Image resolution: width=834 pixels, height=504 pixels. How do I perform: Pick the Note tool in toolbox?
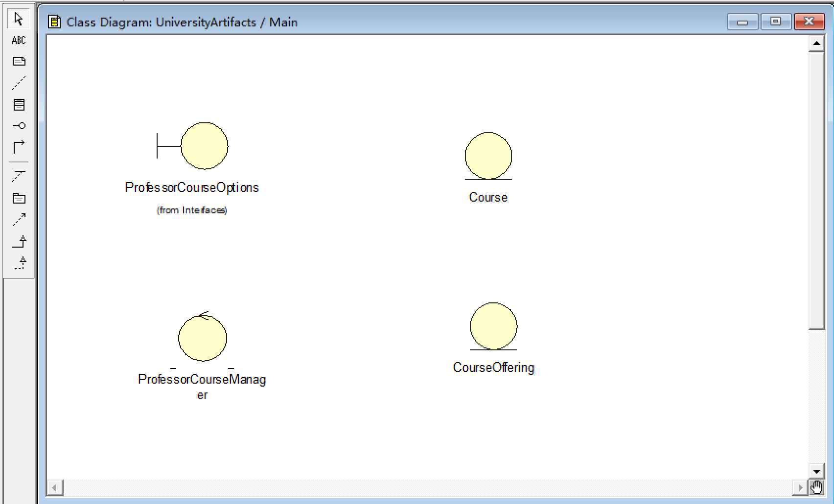pyautogui.click(x=19, y=62)
